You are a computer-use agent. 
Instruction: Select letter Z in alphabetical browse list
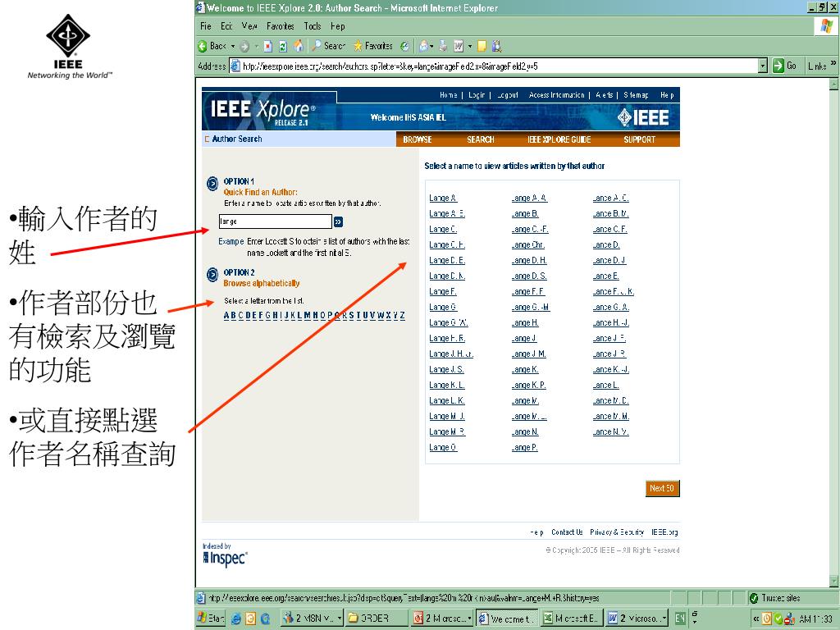point(402,315)
